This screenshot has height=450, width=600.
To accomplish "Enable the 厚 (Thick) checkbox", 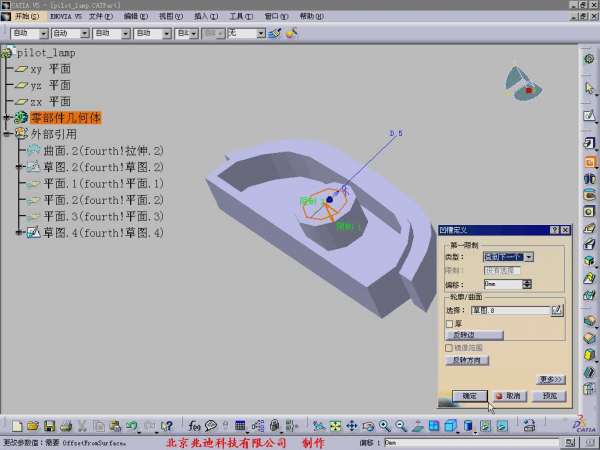I will [449, 323].
